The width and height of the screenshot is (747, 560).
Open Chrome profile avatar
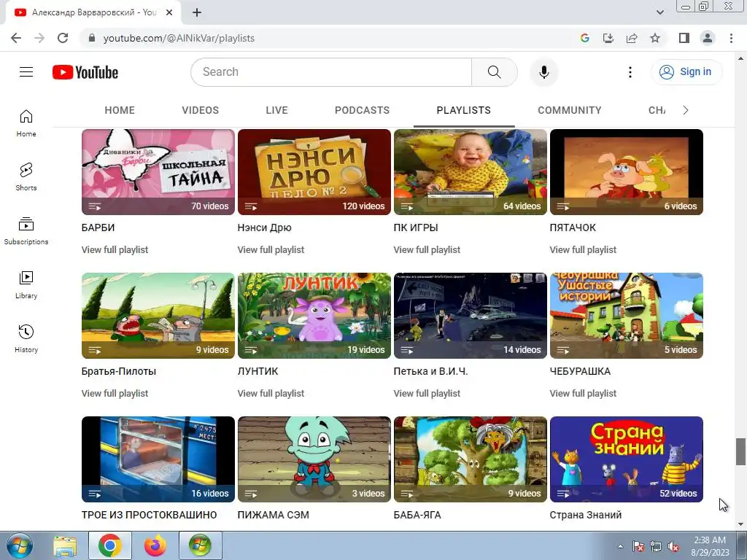(x=708, y=38)
